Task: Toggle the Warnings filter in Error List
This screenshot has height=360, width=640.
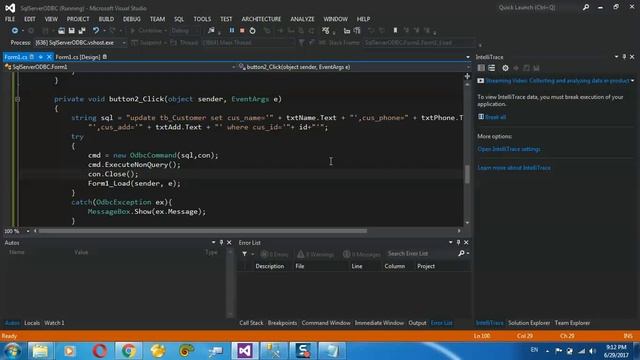Action: pos(316,254)
